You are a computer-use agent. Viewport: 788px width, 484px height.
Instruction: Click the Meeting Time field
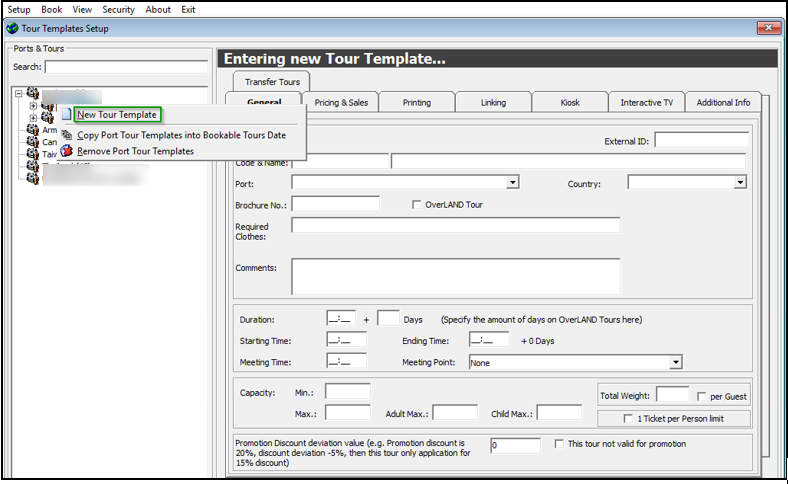click(x=347, y=361)
